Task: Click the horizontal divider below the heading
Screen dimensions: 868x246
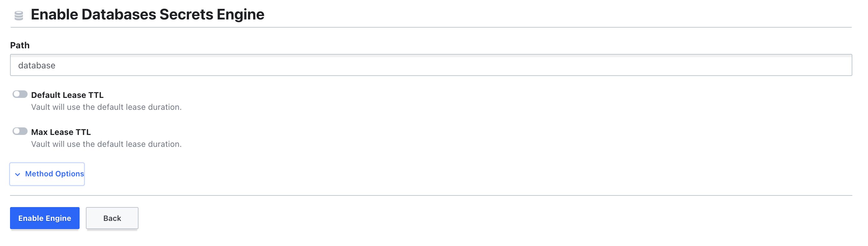Action: 431,27
